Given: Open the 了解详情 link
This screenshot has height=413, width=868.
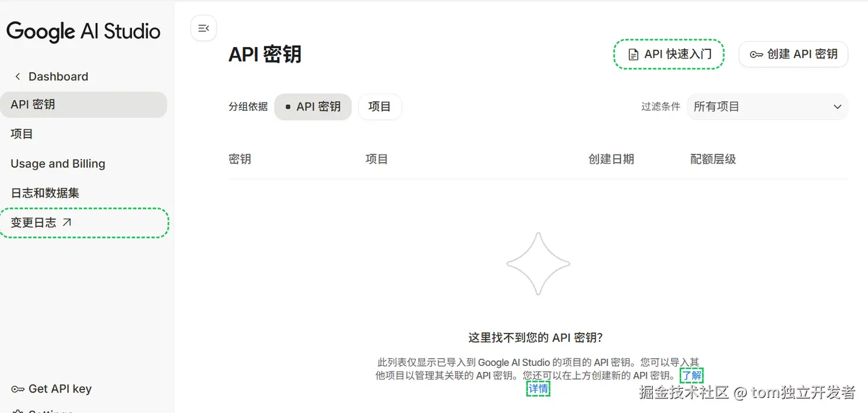Looking at the screenshot, I should tap(691, 376).
